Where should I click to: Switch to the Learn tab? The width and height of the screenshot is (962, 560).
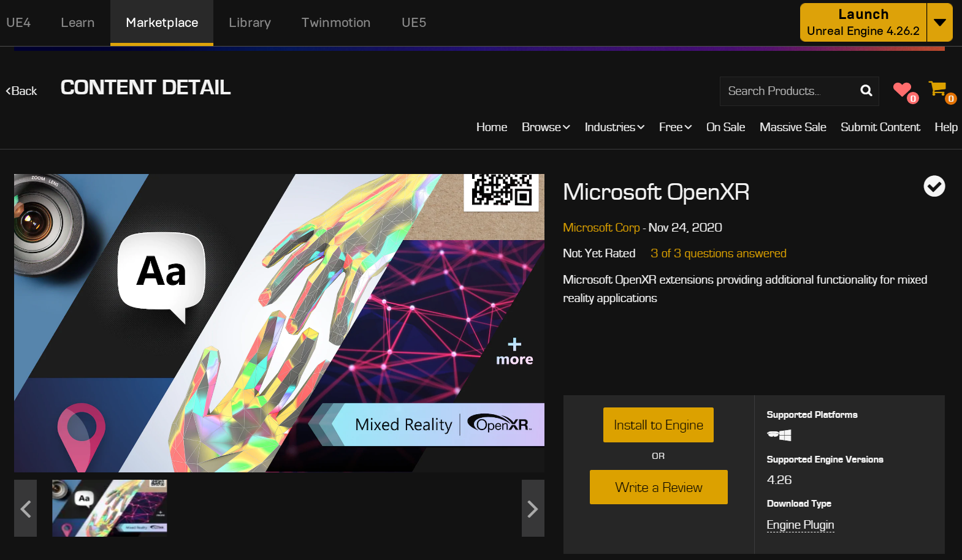click(78, 23)
